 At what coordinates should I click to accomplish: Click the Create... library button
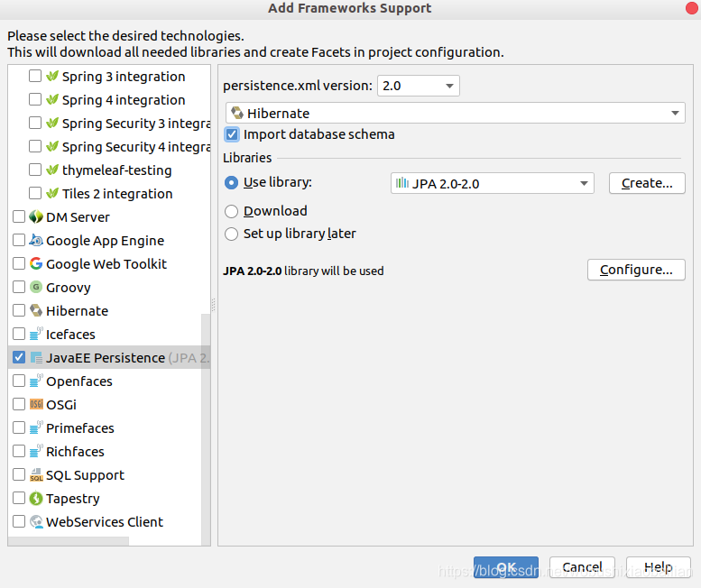(647, 183)
